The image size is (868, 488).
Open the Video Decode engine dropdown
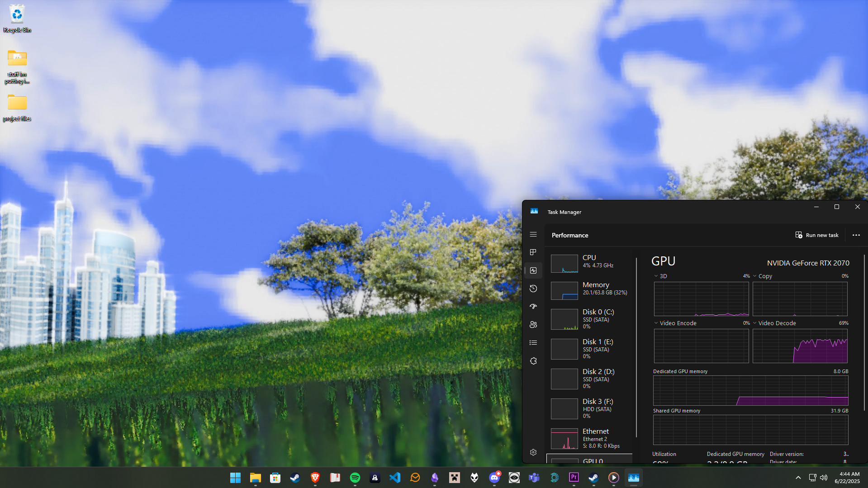(x=754, y=323)
